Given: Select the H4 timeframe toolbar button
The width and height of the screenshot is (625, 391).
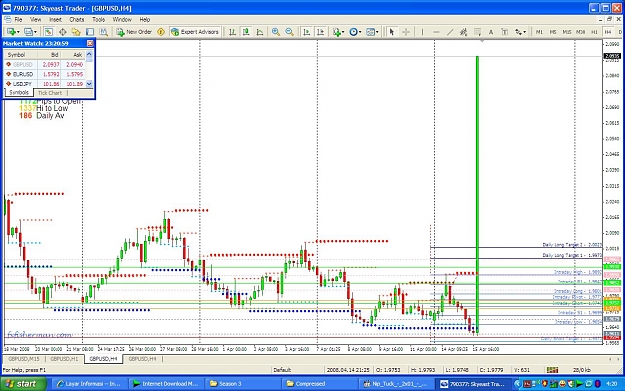Looking at the screenshot, I should coord(608,32).
